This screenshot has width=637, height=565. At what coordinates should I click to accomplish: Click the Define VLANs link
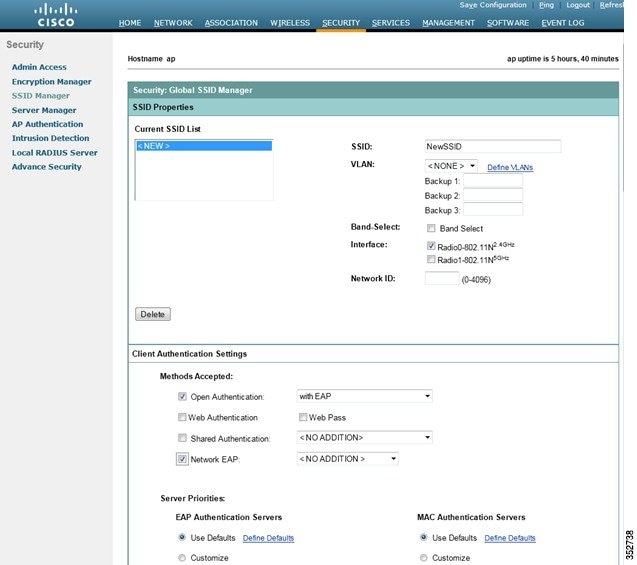point(510,167)
